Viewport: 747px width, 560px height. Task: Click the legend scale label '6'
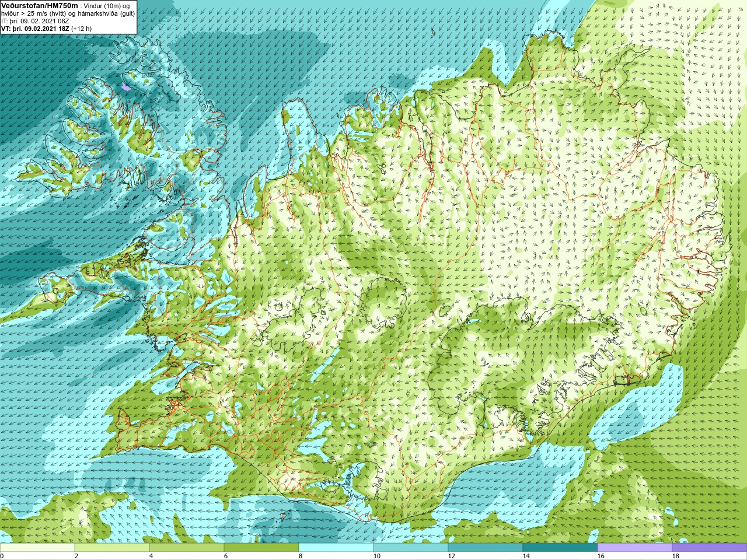(x=226, y=556)
